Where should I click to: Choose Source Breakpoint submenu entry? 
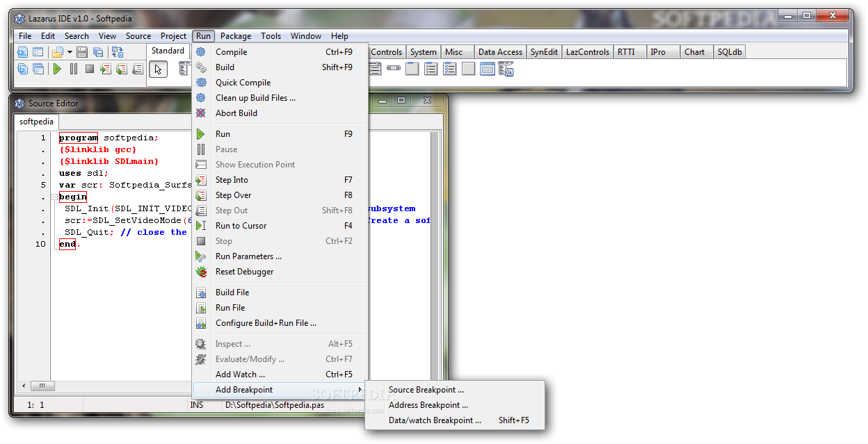click(455, 390)
